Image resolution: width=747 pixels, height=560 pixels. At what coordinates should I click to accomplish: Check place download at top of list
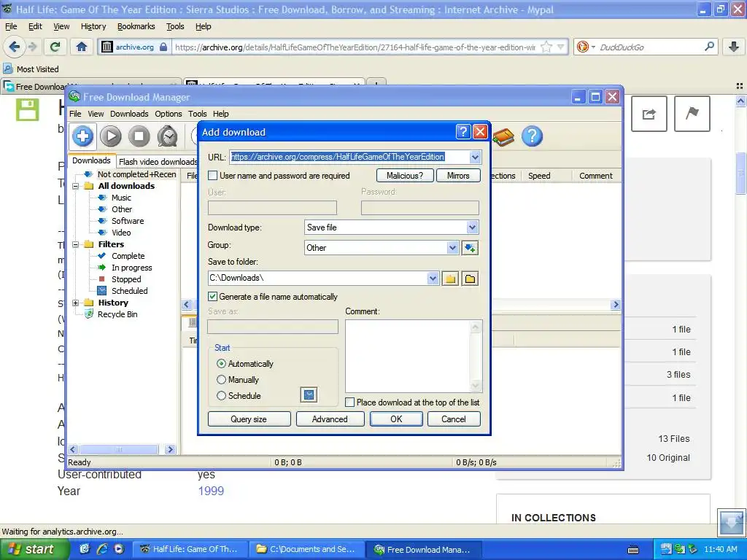(349, 402)
